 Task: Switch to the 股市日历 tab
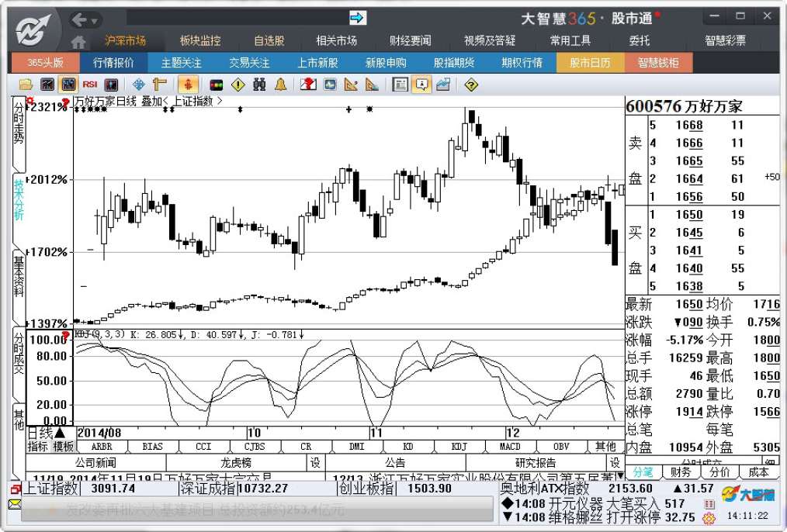click(x=590, y=63)
